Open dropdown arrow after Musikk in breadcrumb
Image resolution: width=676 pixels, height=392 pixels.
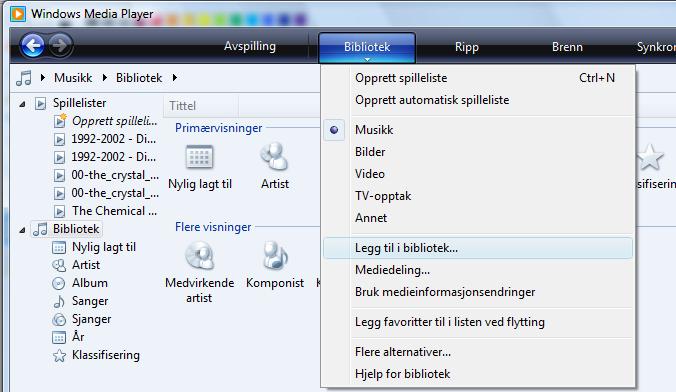[x=105, y=78]
